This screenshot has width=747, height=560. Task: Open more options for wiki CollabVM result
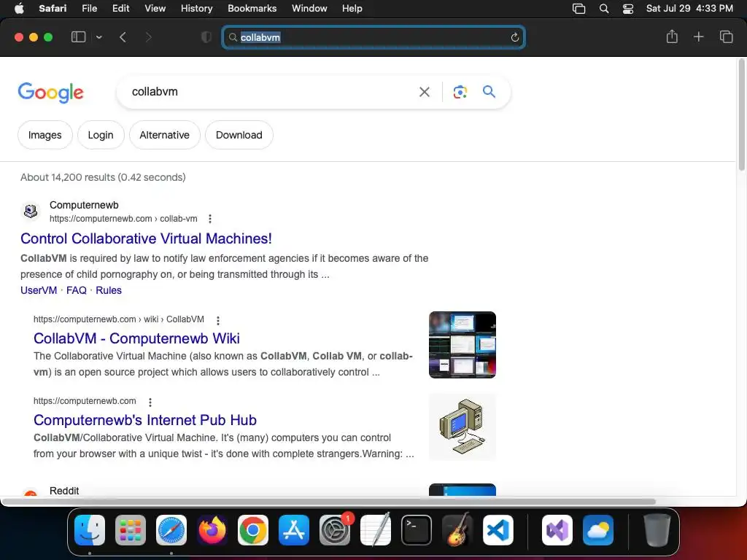(x=217, y=321)
